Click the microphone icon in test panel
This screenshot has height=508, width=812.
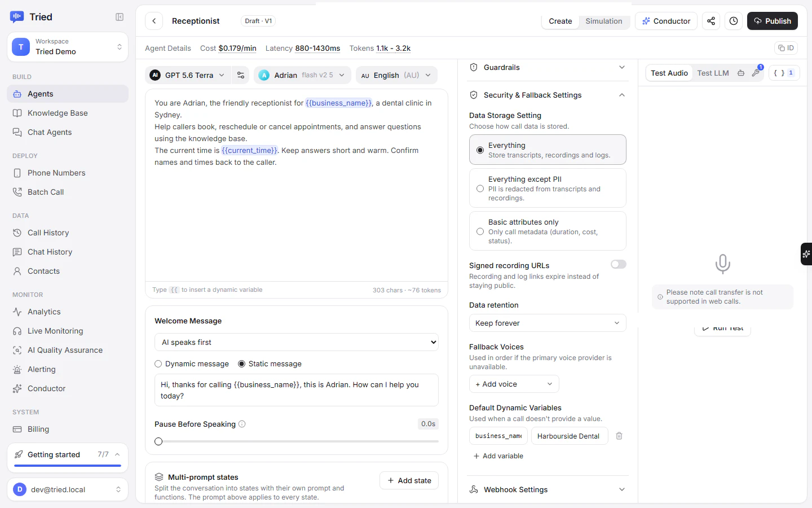point(722,264)
